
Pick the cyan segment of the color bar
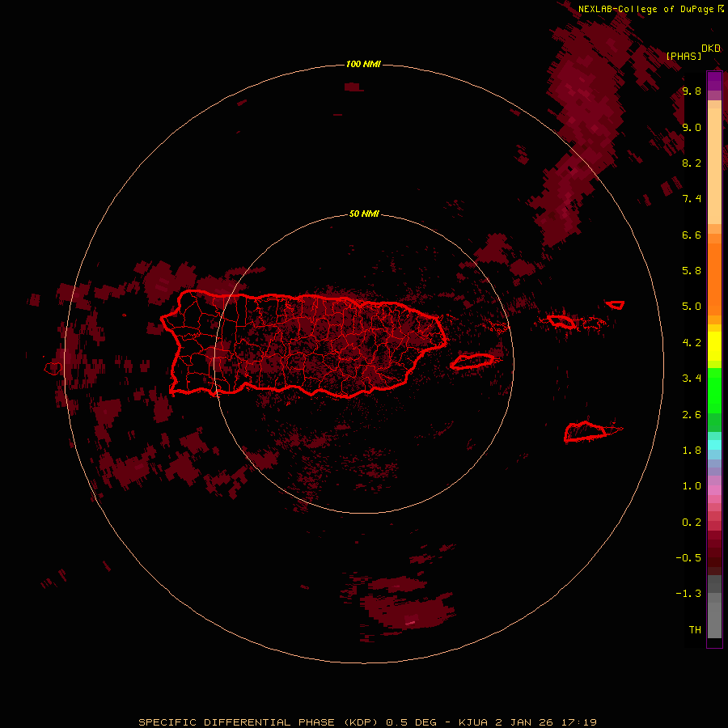(x=714, y=445)
